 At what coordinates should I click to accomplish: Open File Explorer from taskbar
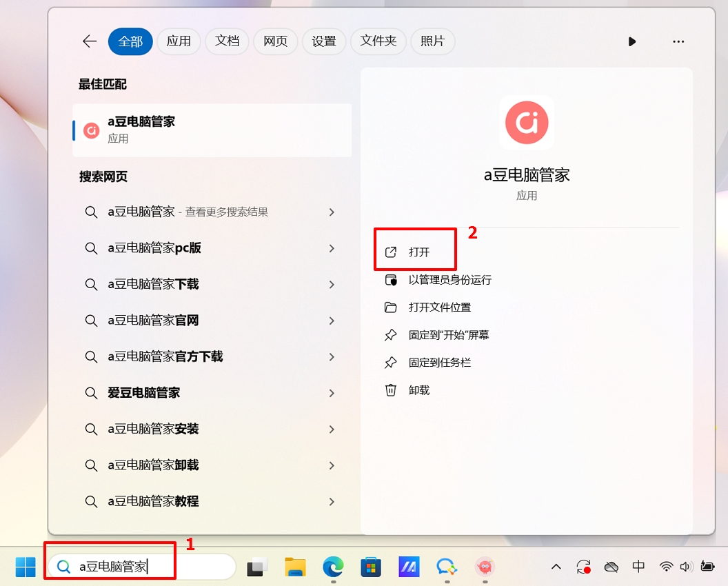[295, 567]
